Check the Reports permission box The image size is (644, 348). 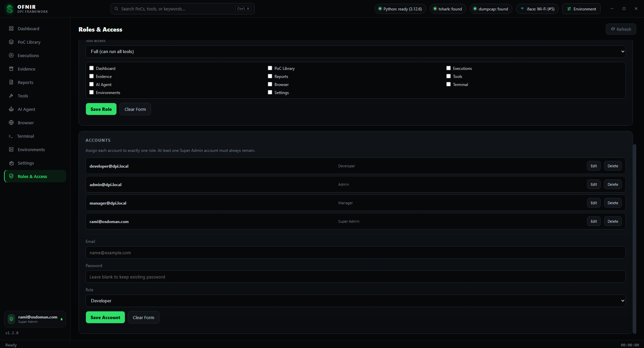coord(270,76)
